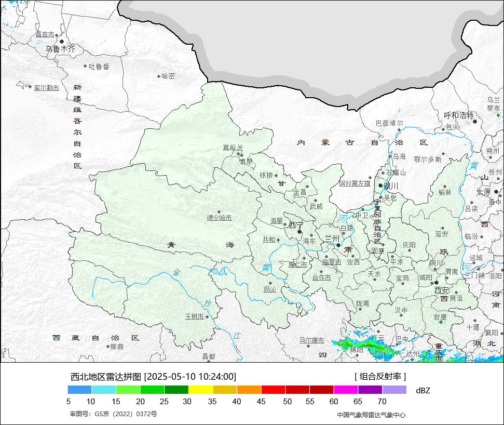504x425 pixels.
Task: Click the bright red 45 dBZ swatch
Action: click(x=273, y=390)
